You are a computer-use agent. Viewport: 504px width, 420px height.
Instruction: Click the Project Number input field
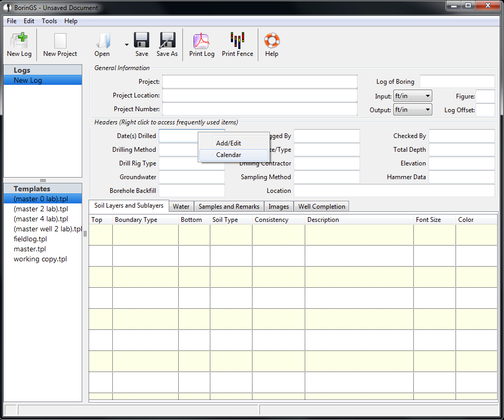click(260, 109)
